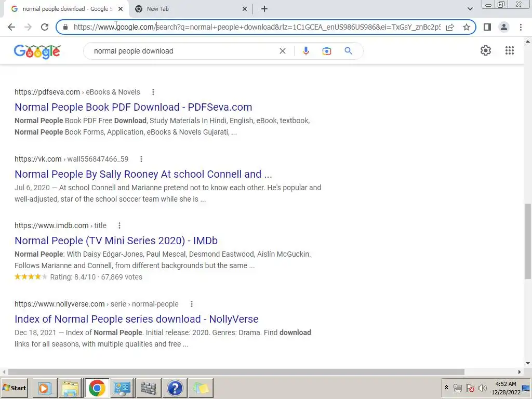Close the New Tab tab
The width and height of the screenshot is (532, 399).
(244, 9)
